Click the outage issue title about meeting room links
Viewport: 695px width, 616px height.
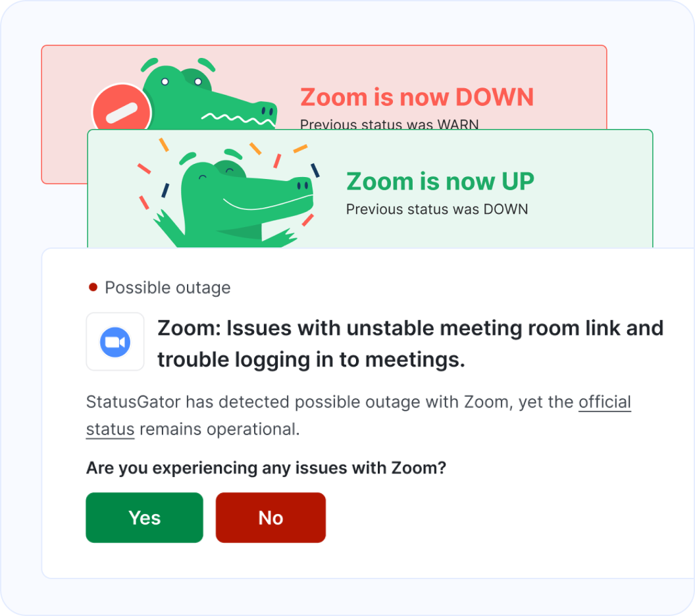(408, 343)
